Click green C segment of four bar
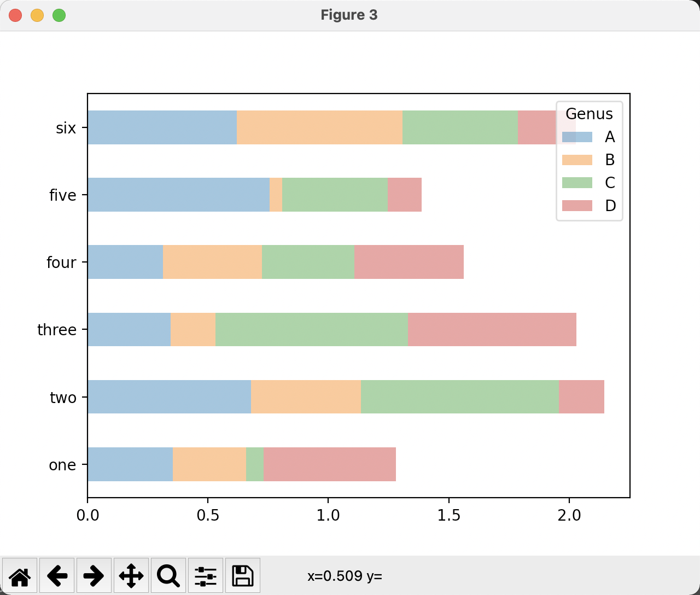 (308, 262)
